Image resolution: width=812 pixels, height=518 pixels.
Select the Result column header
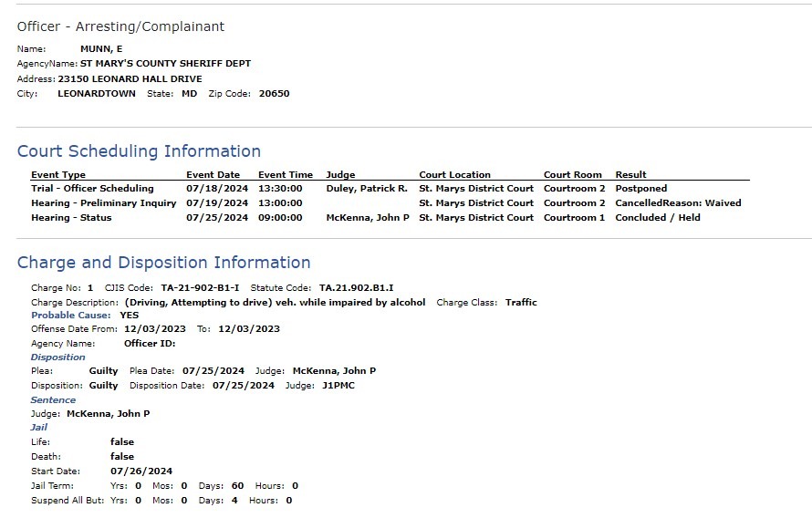[x=630, y=174]
